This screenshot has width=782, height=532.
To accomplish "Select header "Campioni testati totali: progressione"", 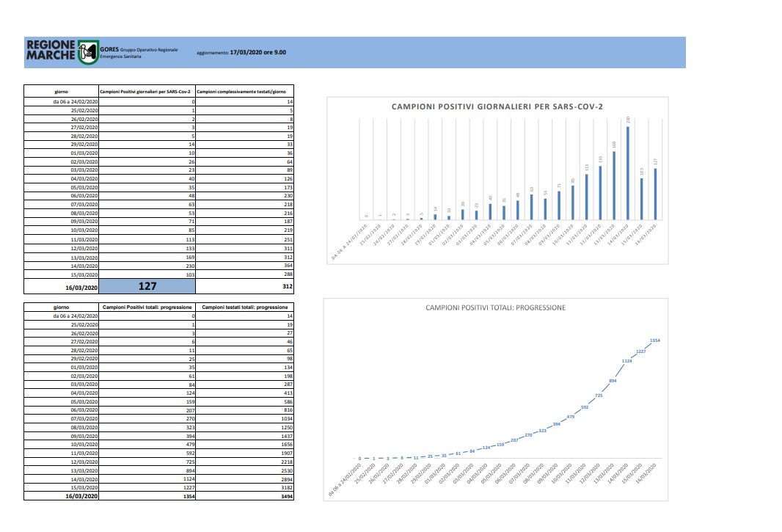I will pos(245,307).
